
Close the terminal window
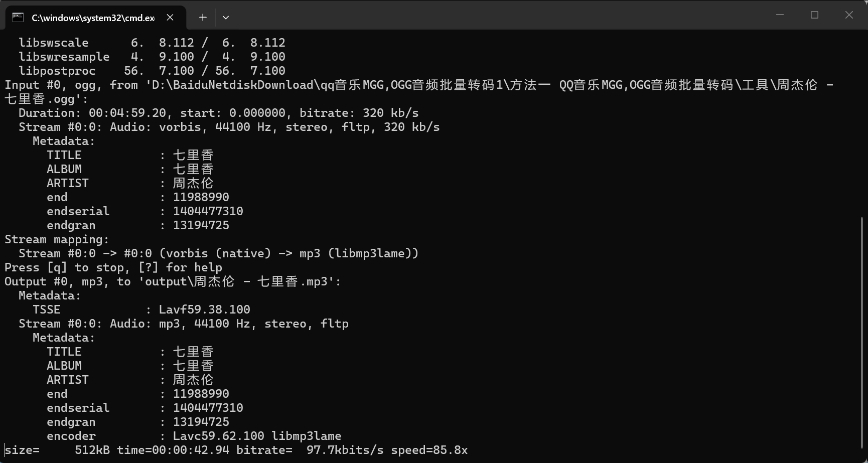tap(849, 15)
